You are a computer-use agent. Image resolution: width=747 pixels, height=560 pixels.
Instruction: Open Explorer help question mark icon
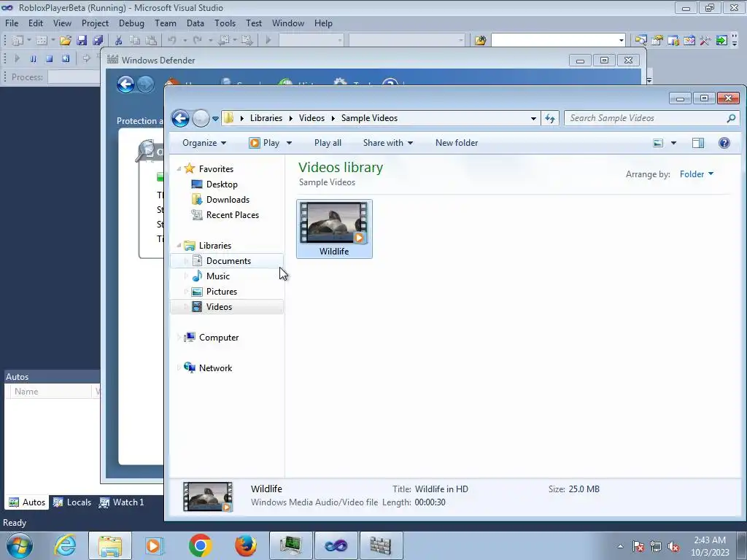tap(724, 143)
